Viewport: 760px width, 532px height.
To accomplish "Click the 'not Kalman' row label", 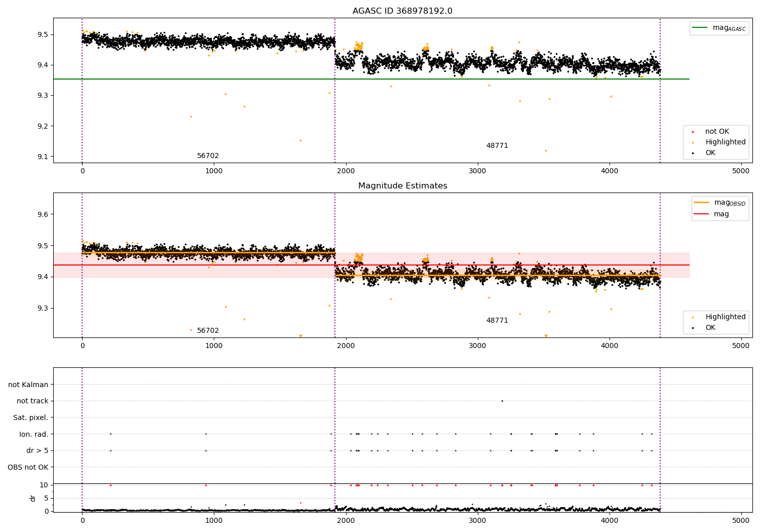I will point(28,385).
